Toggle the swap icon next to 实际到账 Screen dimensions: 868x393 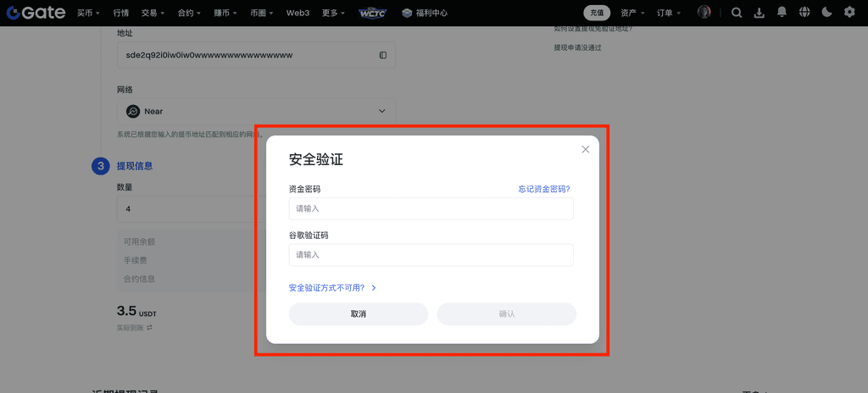pyautogui.click(x=150, y=327)
